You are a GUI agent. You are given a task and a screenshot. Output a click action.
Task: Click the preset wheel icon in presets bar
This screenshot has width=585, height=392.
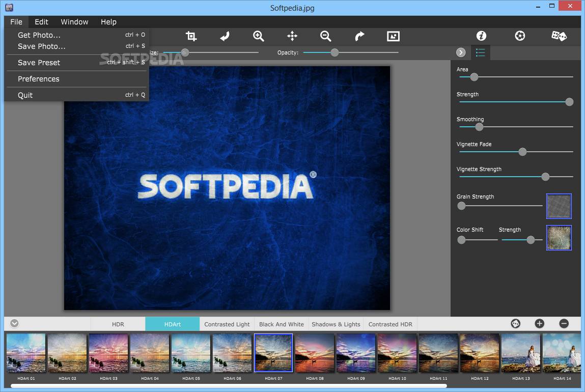point(516,324)
